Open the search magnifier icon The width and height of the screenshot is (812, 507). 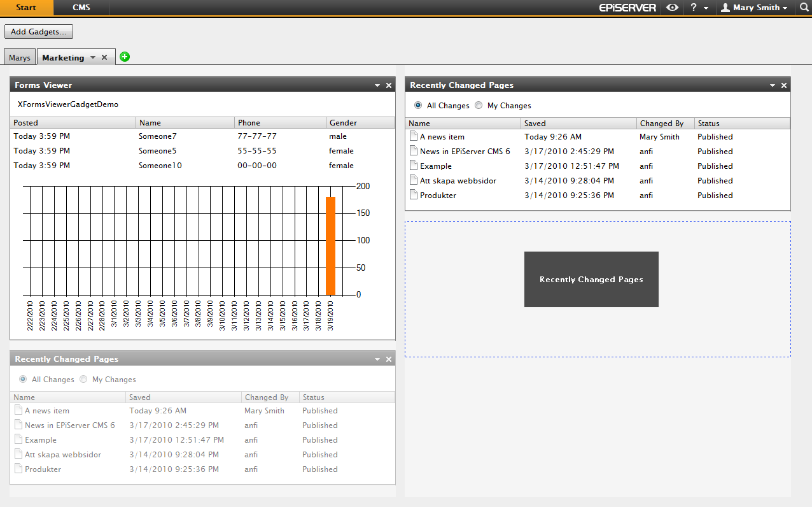804,8
